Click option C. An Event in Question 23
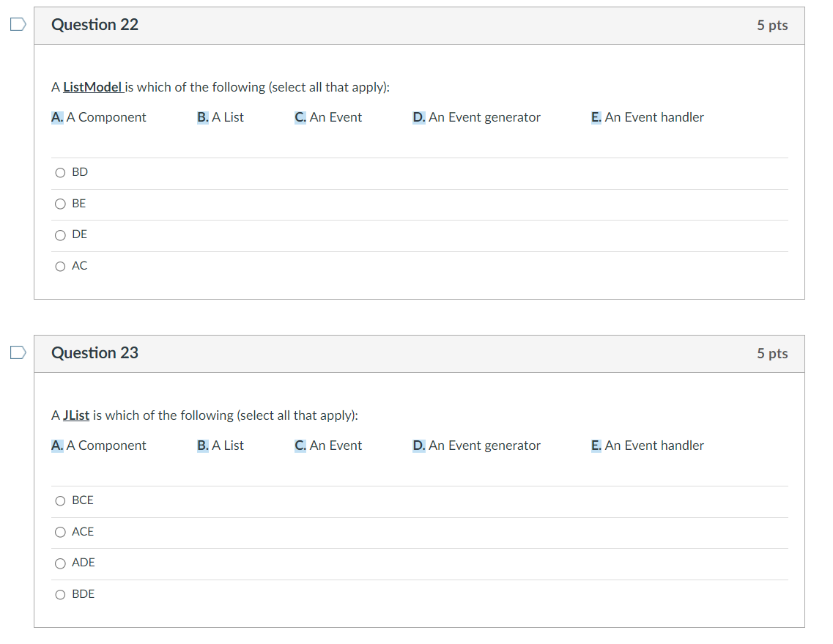The height and width of the screenshot is (644, 833). coord(327,445)
